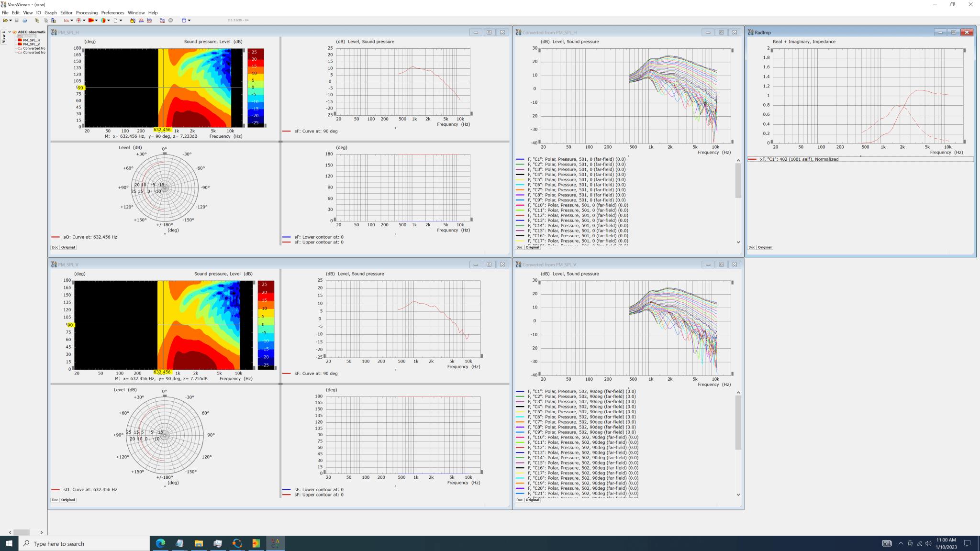The width and height of the screenshot is (980, 551).
Task: Open dropdown arrow next to contour graph icon
Action: 96,21
